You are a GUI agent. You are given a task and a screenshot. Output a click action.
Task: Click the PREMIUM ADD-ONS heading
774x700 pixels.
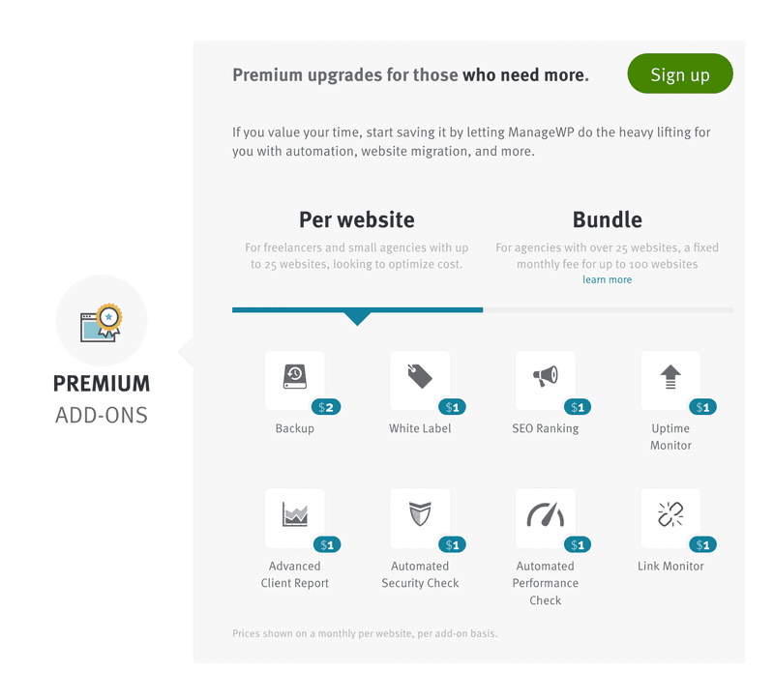pyautogui.click(x=102, y=399)
